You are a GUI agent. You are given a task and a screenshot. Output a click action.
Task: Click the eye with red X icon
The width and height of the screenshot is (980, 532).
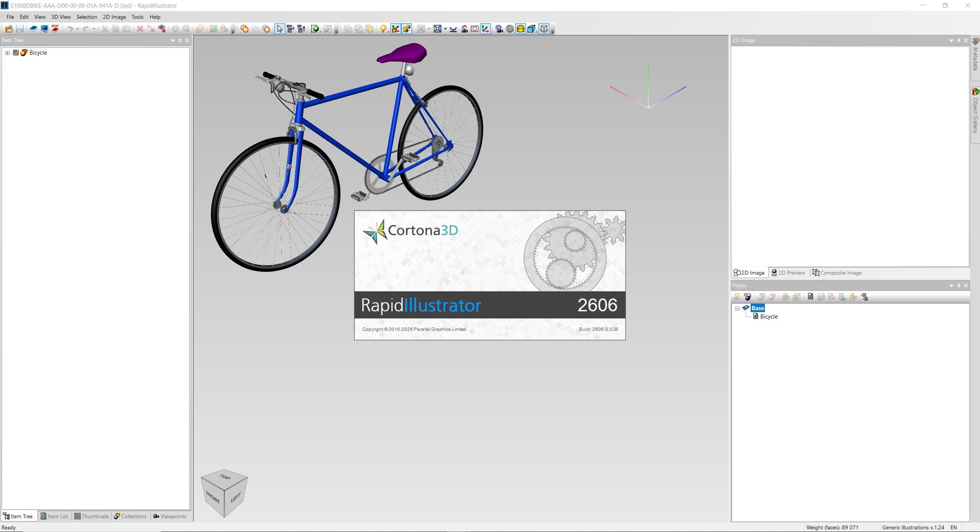(162, 29)
